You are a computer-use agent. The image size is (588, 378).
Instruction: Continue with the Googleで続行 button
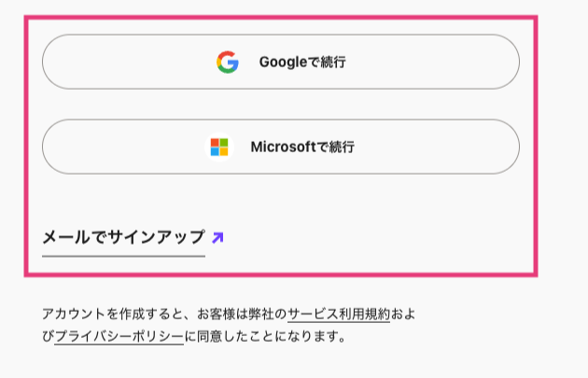[x=281, y=62]
